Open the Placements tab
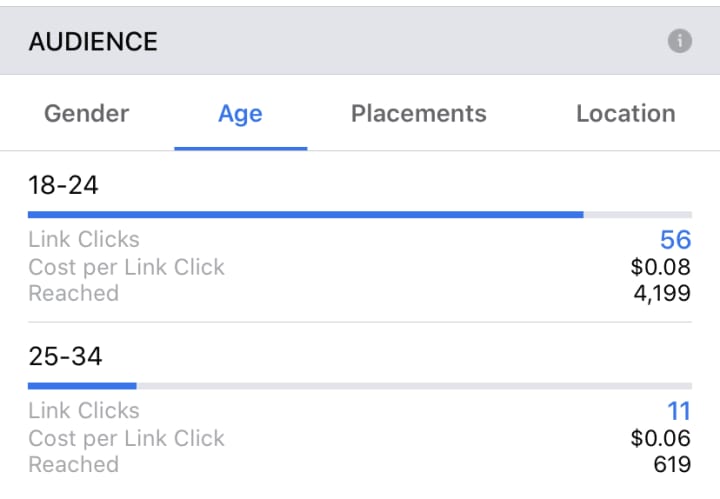 pyautogui.click(x=419, y=113)
